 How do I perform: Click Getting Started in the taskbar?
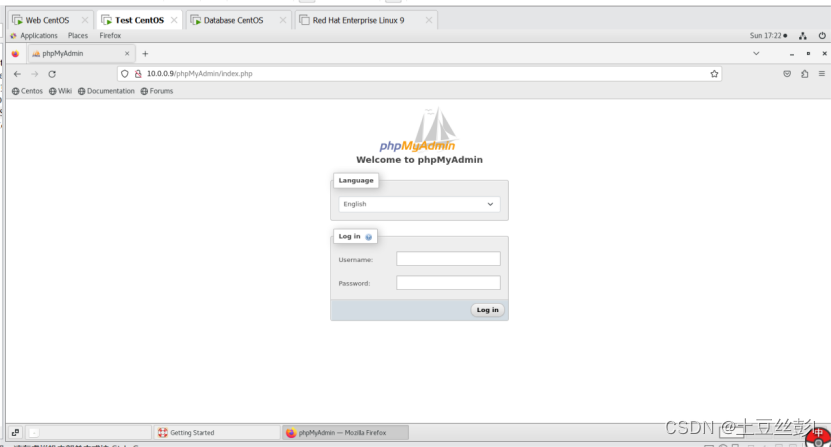click(x=216, y=433)
